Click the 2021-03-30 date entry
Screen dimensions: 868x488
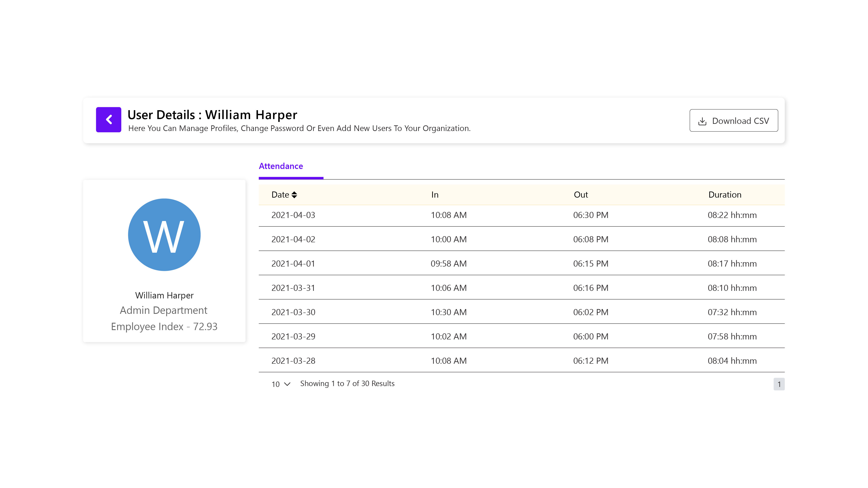click(x=293, y=312)
